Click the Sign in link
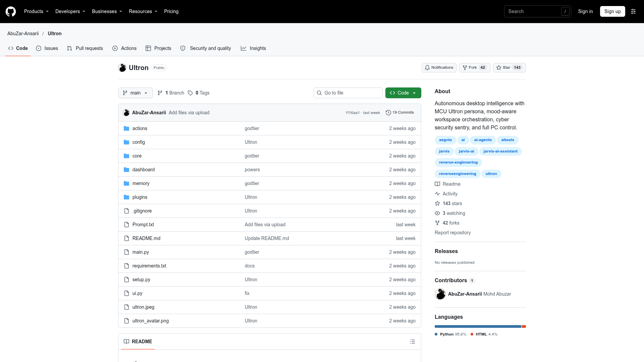Screen dimensions: 644x362 [x=585, y=11]
